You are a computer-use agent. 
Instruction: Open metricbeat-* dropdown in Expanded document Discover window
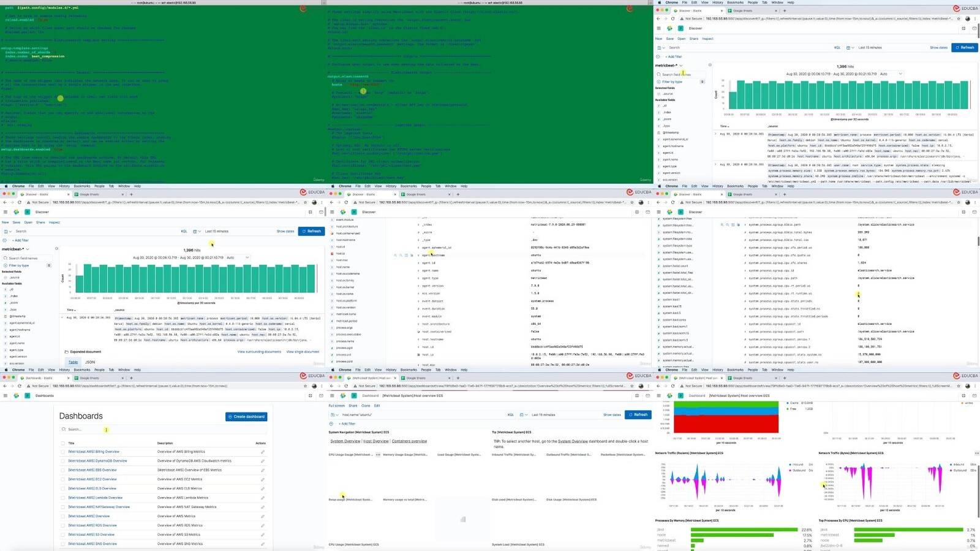(16, 249)
